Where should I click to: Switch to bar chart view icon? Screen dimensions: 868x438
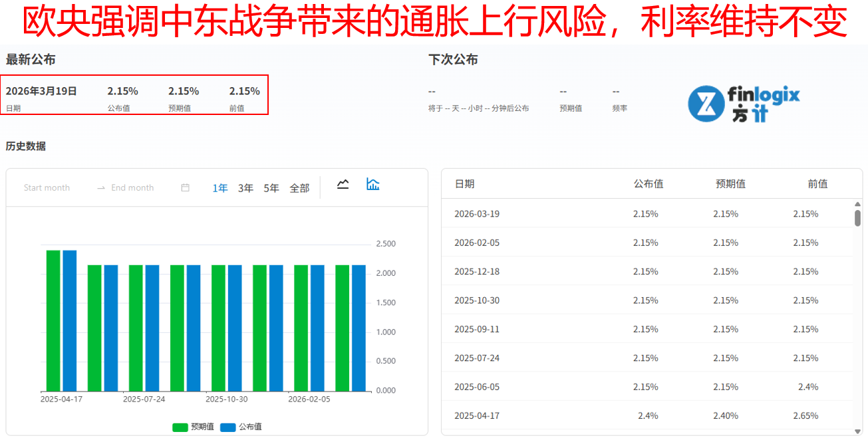point(373,185)
